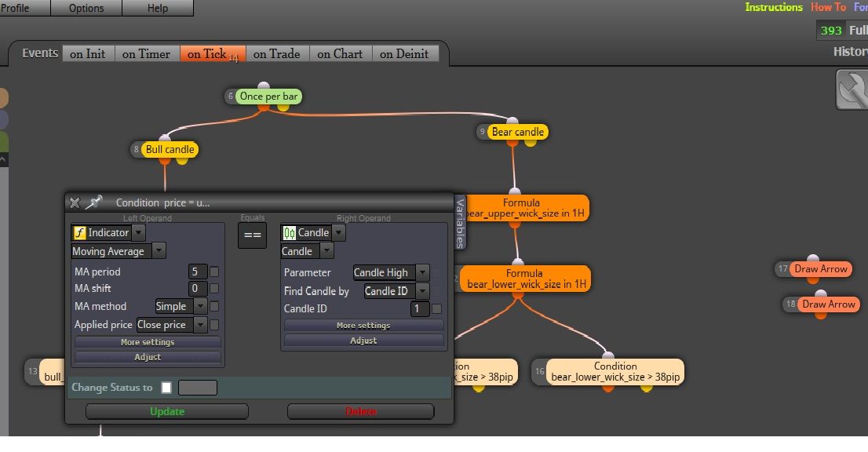Select the Bull candle node
Image resolution: width=868 pixels, height=452 pixels.
pos(170,149)
